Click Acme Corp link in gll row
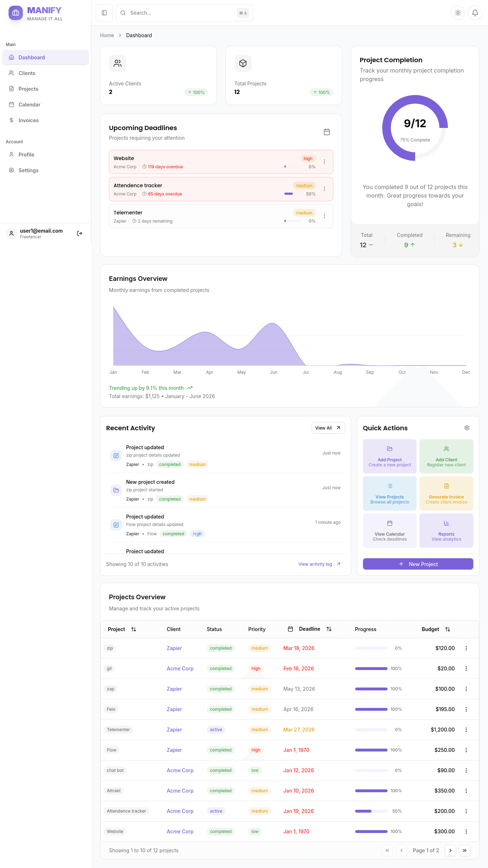This screenshot has height=868, width=488. [180, 669]
